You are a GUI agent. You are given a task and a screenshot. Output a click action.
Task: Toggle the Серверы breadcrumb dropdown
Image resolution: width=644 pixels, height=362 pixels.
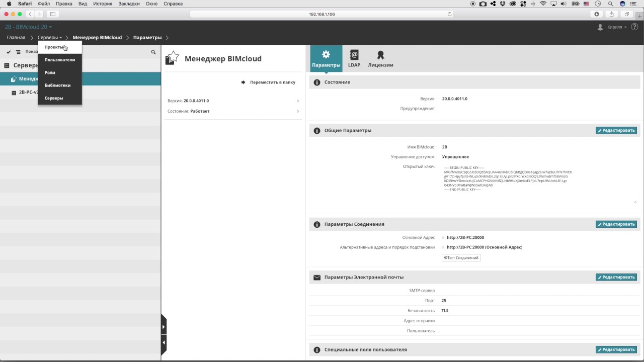(50, 38)
